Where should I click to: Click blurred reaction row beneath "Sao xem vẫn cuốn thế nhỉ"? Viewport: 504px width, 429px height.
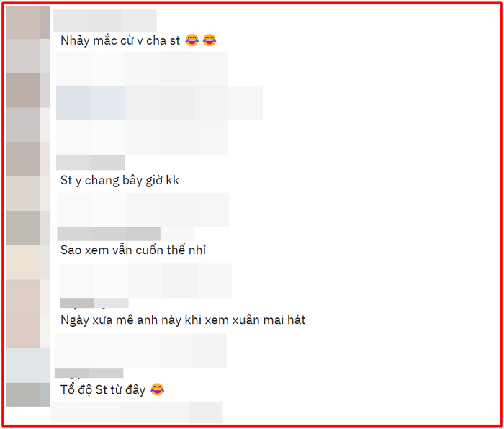145,281
